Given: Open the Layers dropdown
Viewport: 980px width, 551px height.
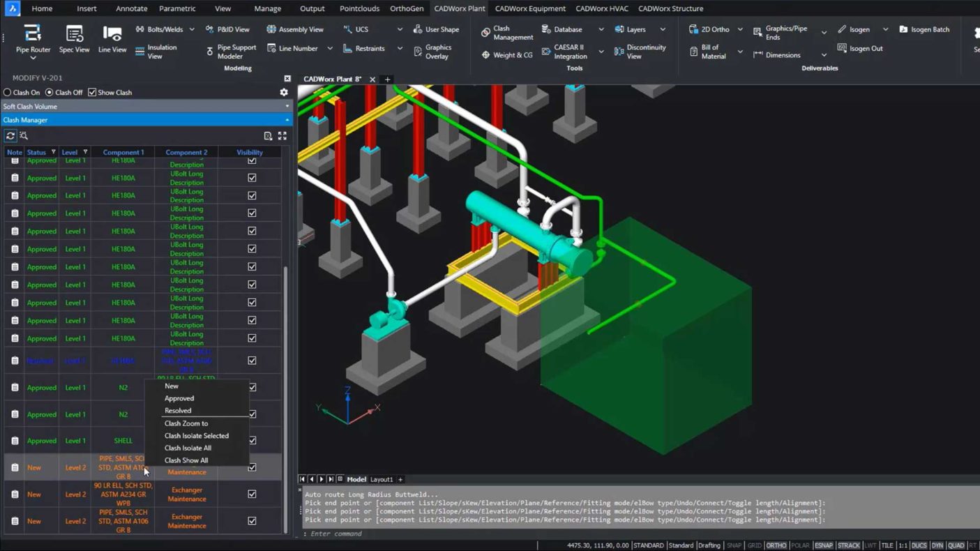Looking at the screenshot, I should pos(663,29).
